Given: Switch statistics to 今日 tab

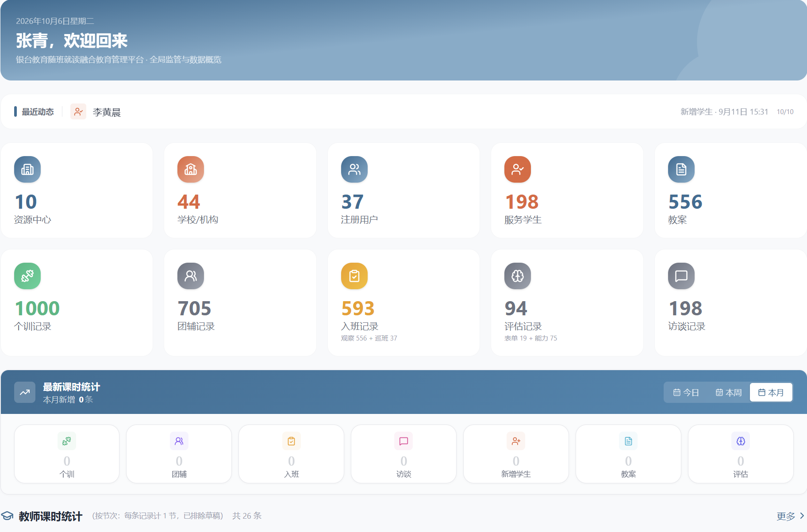Looking at the screenshot, I should (x=686, y=392).
